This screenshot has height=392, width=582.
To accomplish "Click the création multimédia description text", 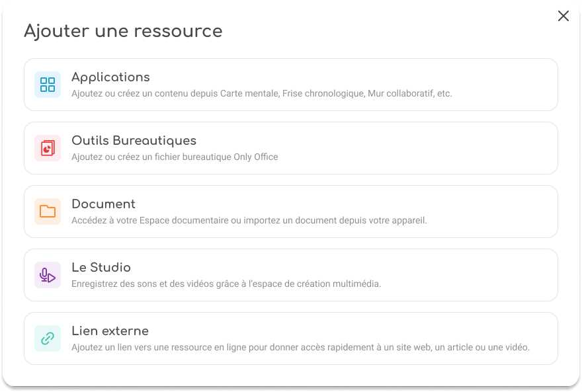I will click(x=226, y=284).
